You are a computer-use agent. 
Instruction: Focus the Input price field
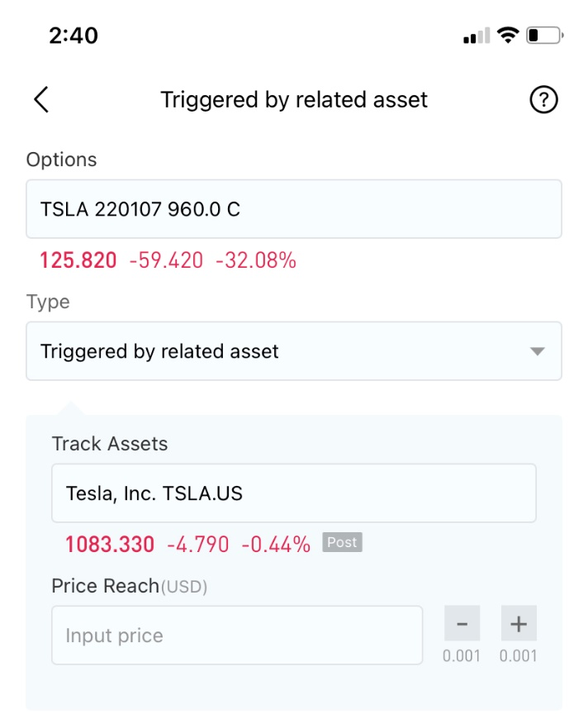click(237, 635)
